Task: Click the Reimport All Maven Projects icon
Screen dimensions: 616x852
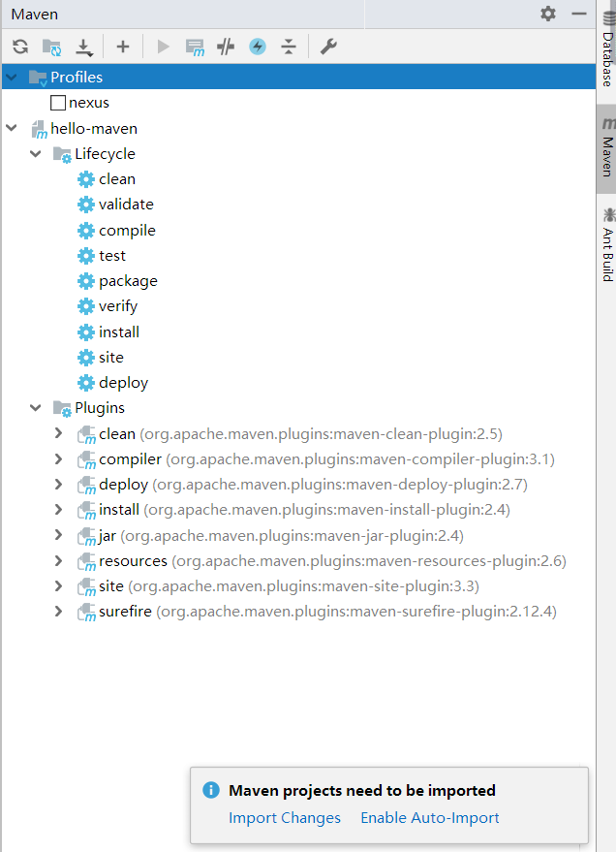Action: coord(20,47)
